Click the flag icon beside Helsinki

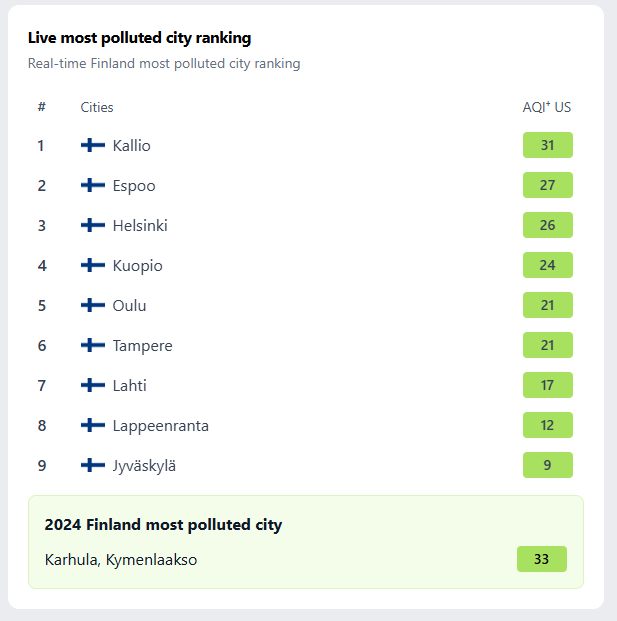tap(93, 226)
